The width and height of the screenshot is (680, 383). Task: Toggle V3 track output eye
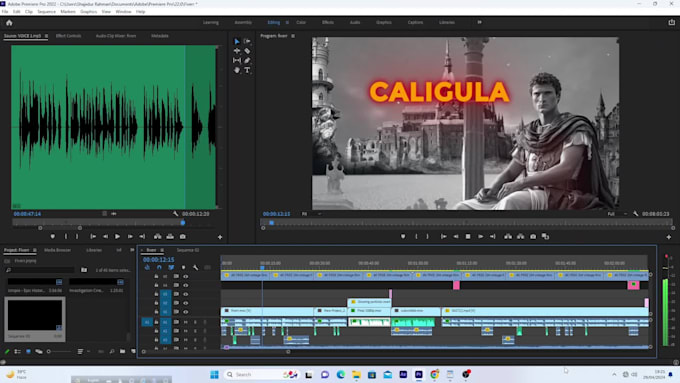(186, 294)
